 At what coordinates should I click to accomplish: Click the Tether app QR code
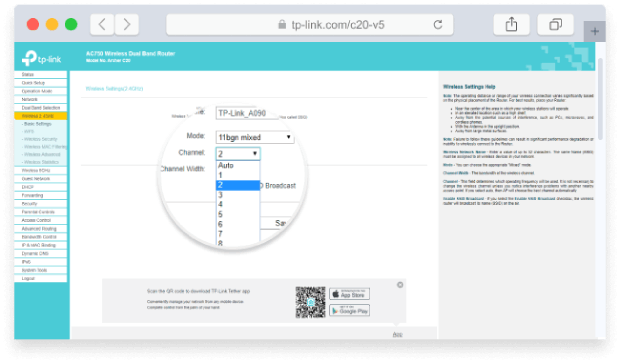[x=310, y=302]
